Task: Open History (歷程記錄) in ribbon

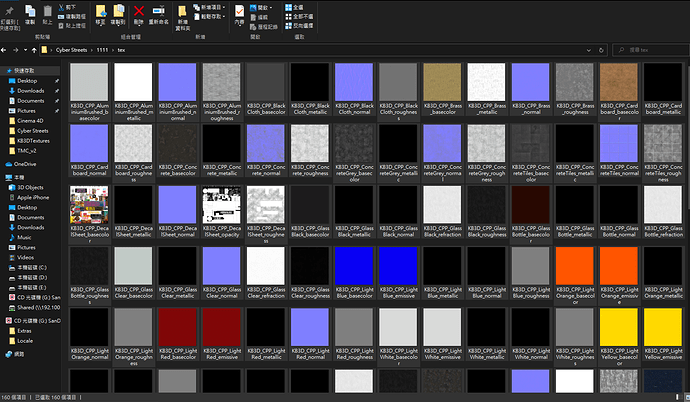Action: coord(263,27)
